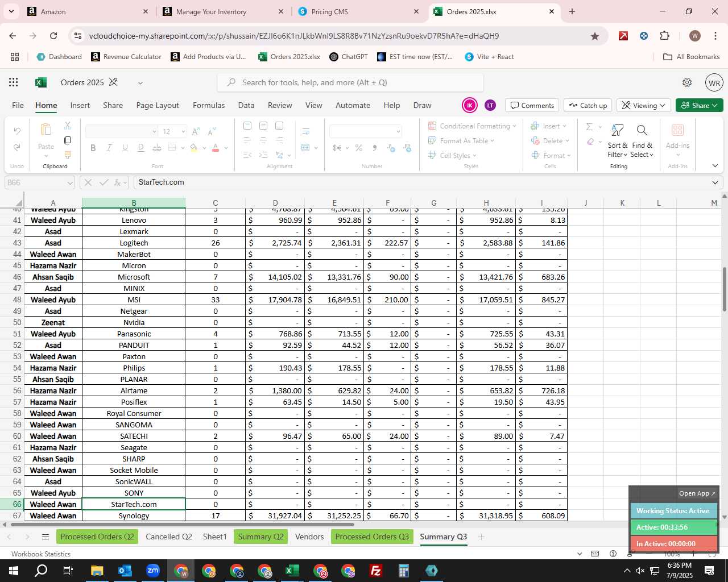
Task: Click the Fill color bucket swatch
Action: pyautogui.click(x=194, y=148)
